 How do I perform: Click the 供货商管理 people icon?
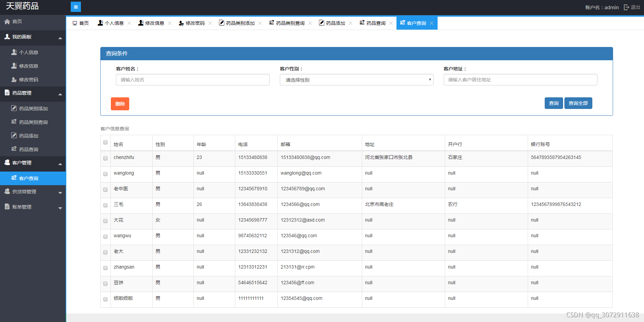[x=7, y=191]
